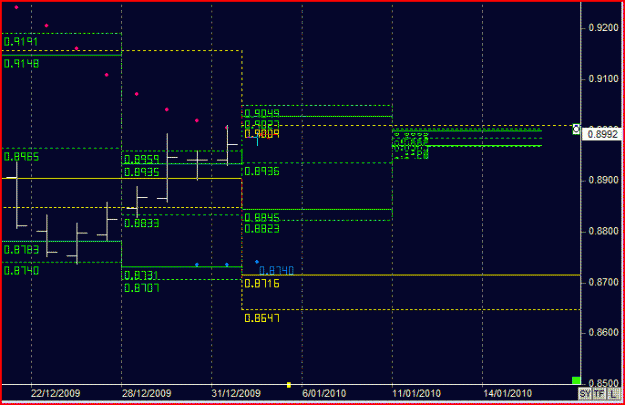The height and width of the screenshot is (405, 625).
Task: Select the 0.8833 level label
Action: click(142, 223)
